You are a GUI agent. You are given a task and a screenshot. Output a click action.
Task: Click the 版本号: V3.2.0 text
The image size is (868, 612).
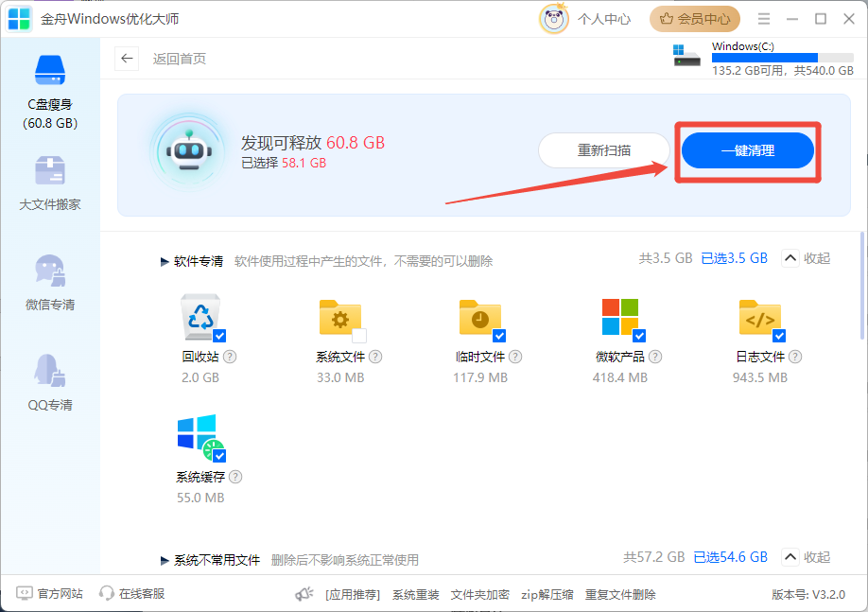coord(808,595)
